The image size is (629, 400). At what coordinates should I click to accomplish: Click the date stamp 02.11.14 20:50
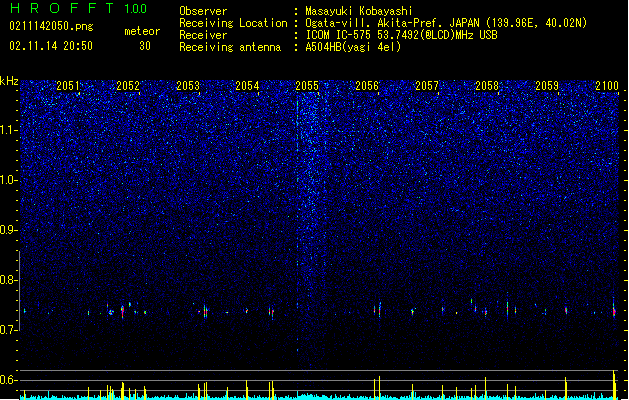click(51, 46)
